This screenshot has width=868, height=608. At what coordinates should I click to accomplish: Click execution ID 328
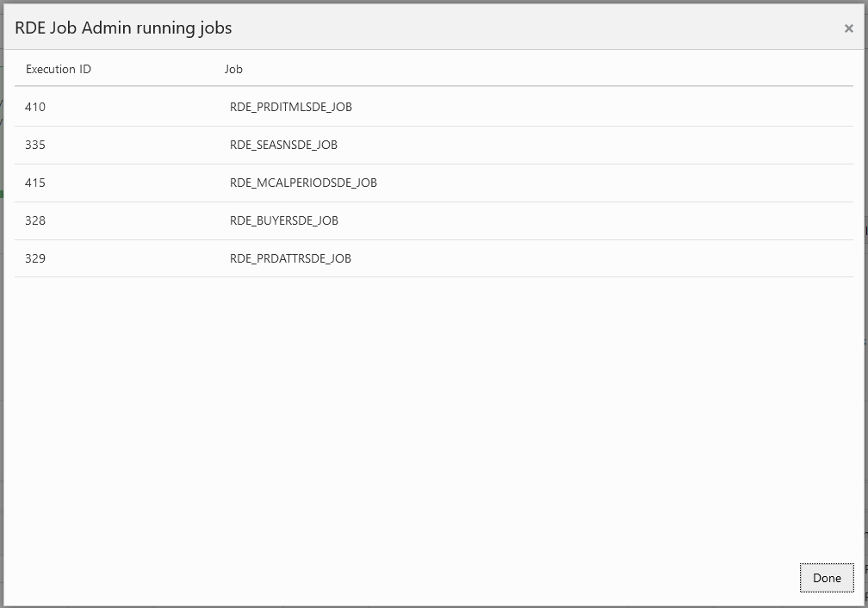pos(34,220)
